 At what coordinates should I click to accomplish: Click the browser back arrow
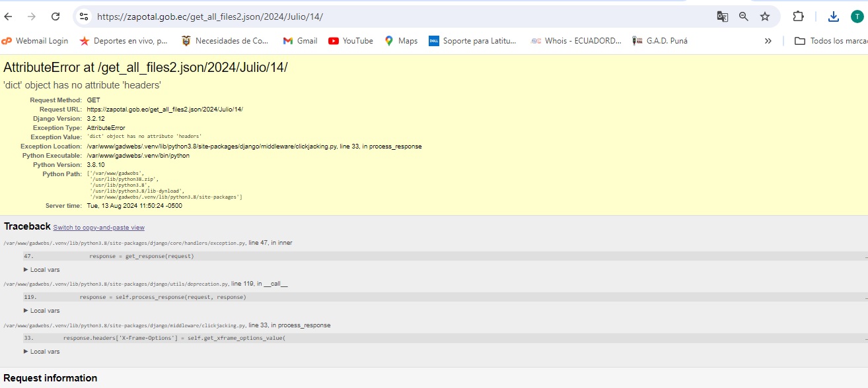(x=9, y=16)
